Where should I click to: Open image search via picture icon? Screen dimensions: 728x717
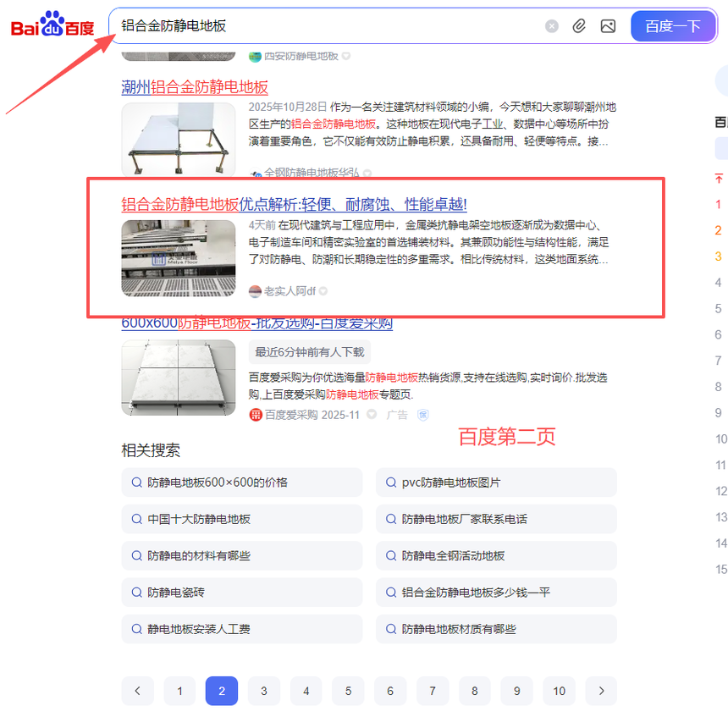(608, 26)
